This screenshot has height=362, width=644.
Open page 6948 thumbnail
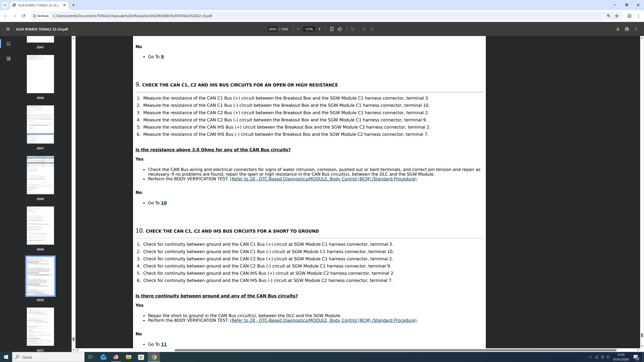tap(40, 175)
